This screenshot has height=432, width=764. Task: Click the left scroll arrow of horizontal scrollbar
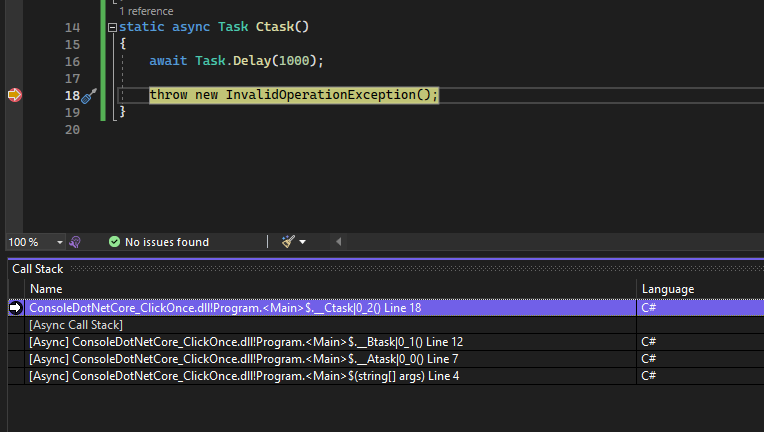tap(338, 242)
